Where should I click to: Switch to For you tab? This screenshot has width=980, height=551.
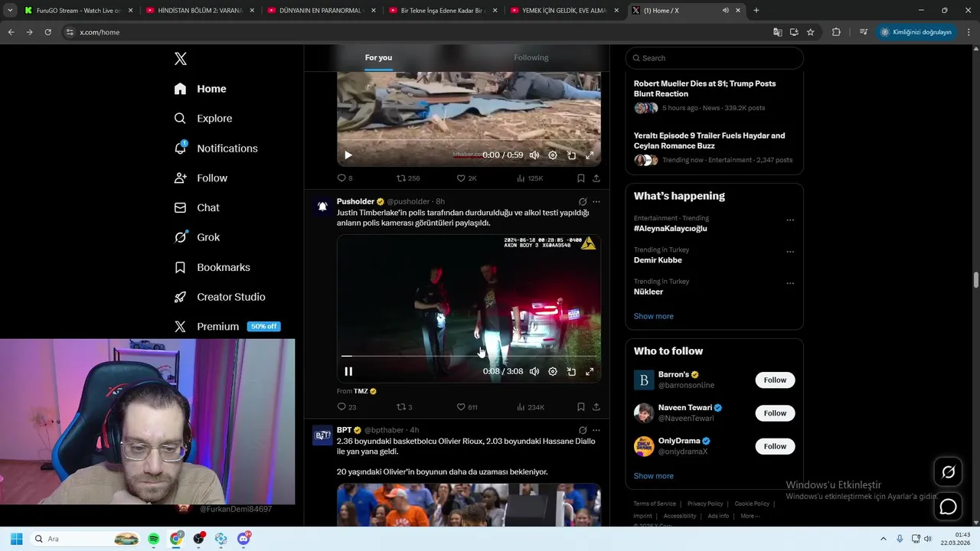tap(378, 57)
